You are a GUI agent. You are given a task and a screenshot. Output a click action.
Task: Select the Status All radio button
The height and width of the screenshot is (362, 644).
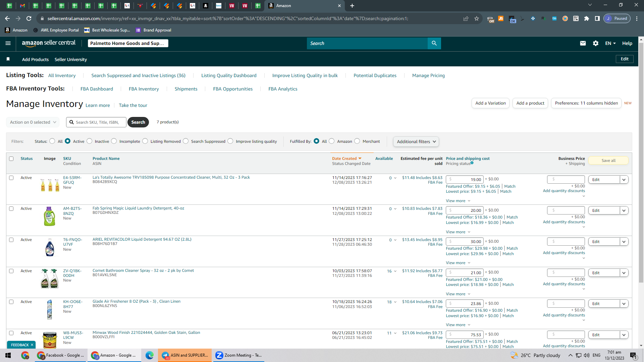(52, 141)
